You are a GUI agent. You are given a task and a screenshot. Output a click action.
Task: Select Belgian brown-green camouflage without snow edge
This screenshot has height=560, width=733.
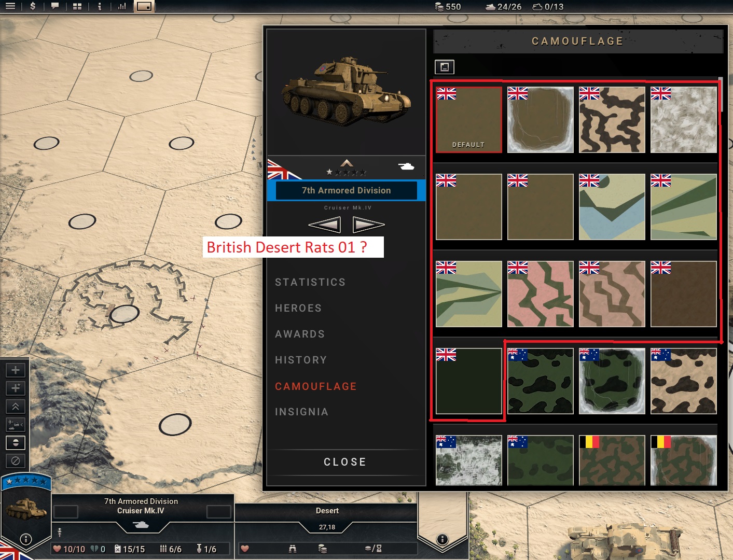(612, 460)
